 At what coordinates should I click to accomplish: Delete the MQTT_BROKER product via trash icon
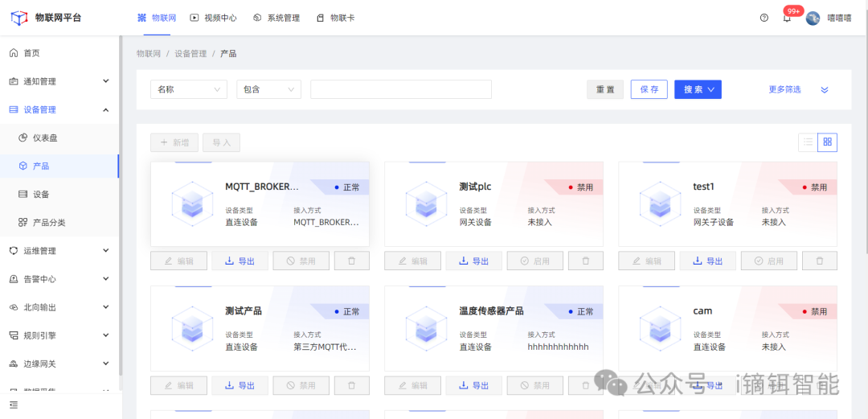[351, 261]
